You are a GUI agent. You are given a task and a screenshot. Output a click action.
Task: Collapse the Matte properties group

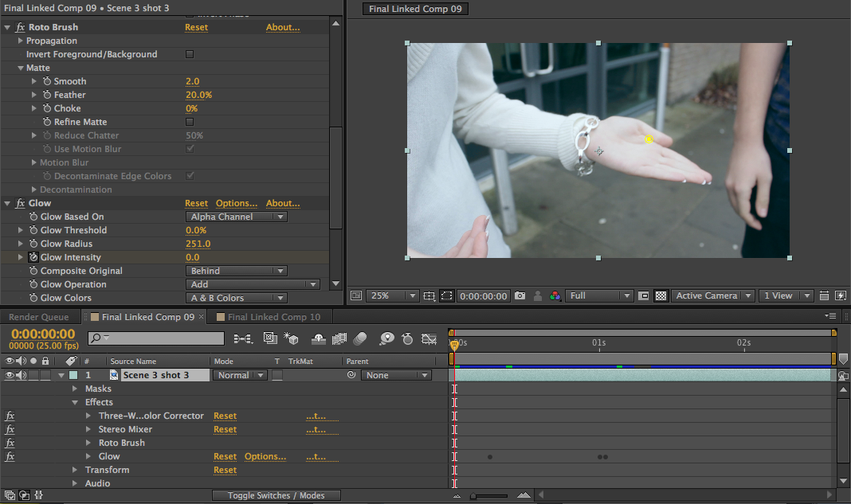[19, 68]
